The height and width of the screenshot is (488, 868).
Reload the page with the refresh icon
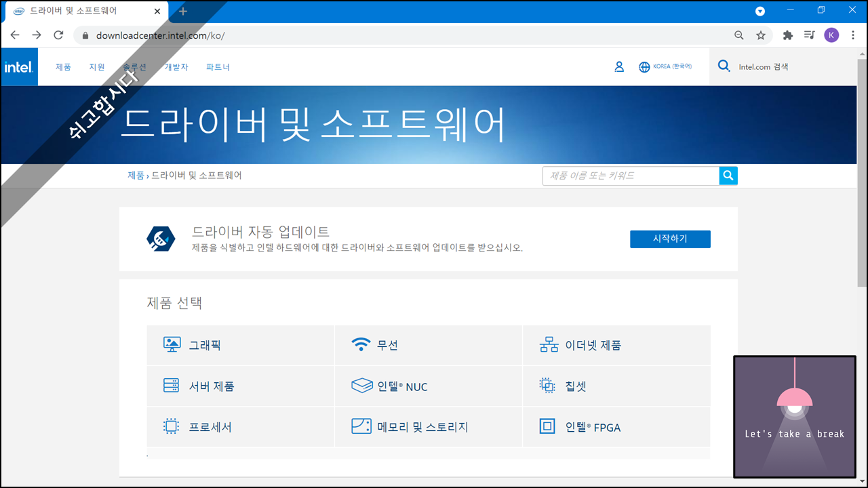pyautogui.click(x=58, y=35)
